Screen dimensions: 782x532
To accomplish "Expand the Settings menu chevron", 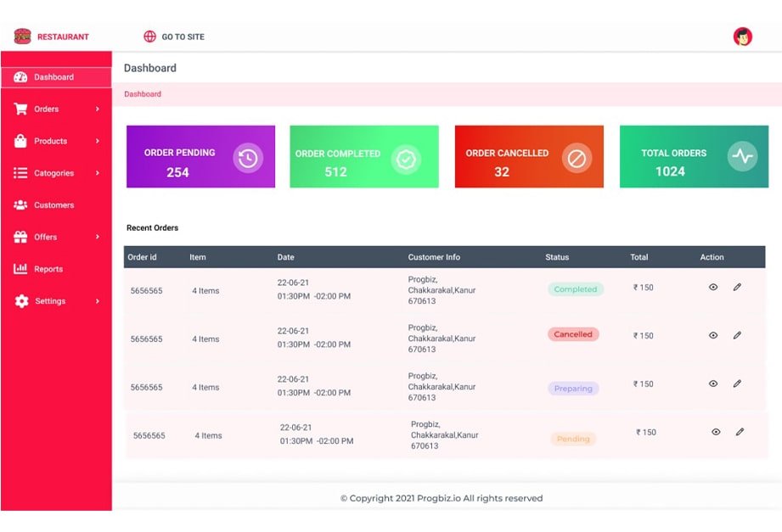I will (98, 301).
